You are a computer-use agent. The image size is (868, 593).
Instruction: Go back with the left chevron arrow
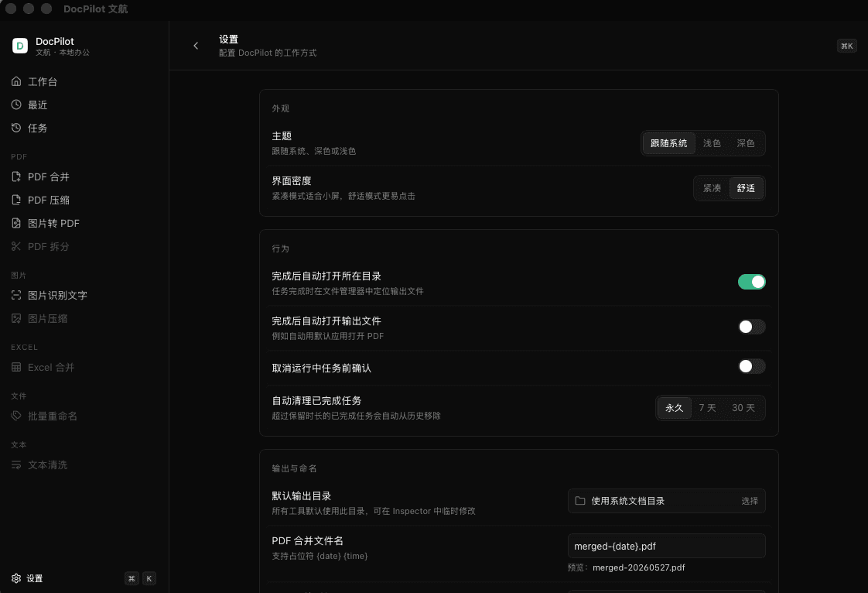196,46
